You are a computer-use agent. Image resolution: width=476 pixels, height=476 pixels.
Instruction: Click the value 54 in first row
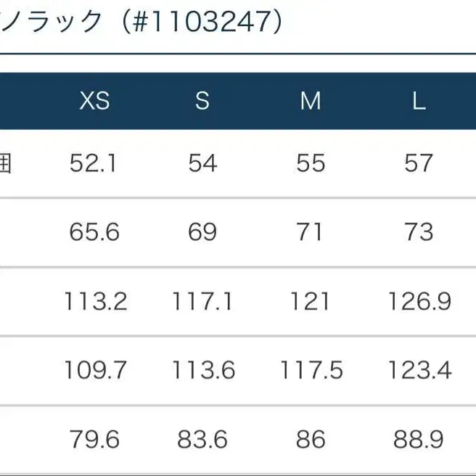(x=202, y=163)
